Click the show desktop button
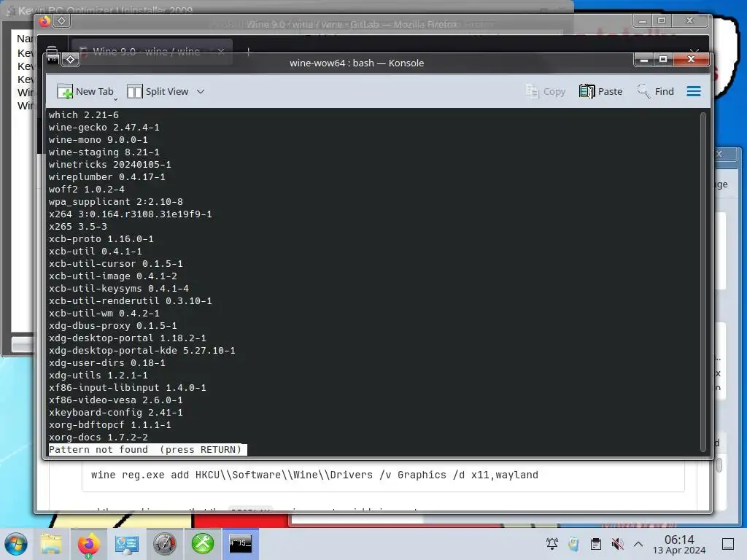 click(x=728, y=544)
